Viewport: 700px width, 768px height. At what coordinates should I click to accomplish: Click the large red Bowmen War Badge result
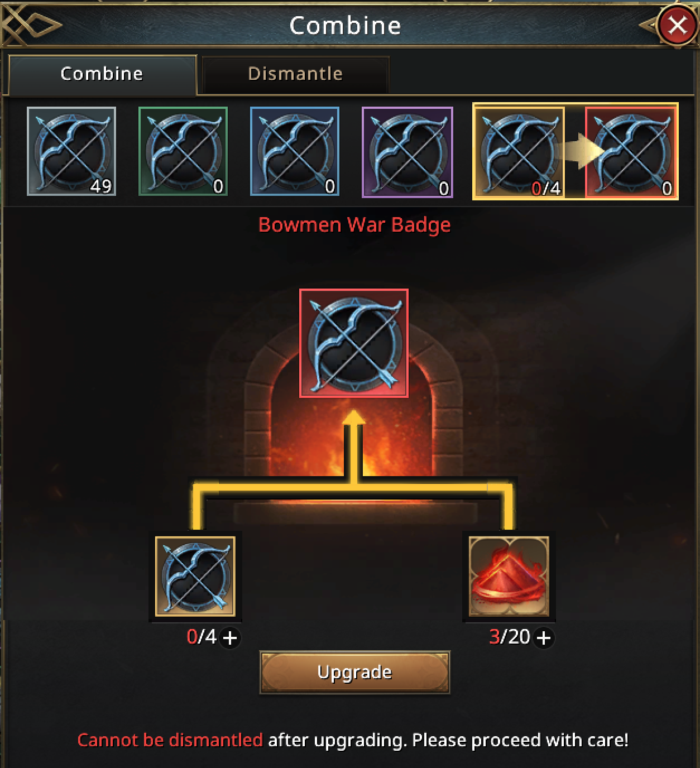[x=354, y=343]
